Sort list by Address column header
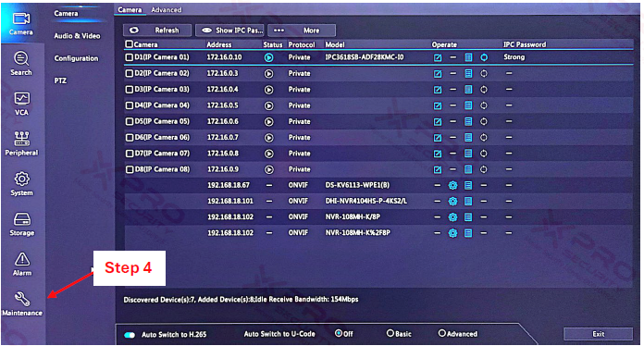Viewport: 644px width, 346px height. 219,44
